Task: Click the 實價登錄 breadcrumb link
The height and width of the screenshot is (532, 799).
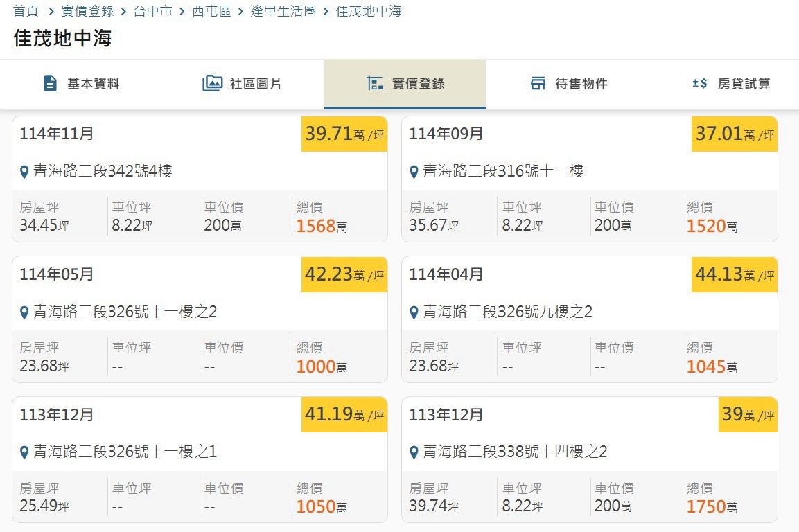Action: coord(87,11)
